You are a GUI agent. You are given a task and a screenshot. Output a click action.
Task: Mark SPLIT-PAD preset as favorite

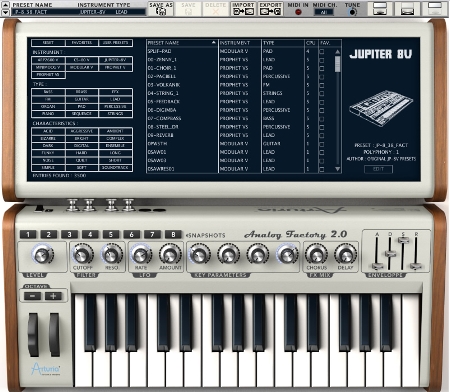(x=322, y=51)
